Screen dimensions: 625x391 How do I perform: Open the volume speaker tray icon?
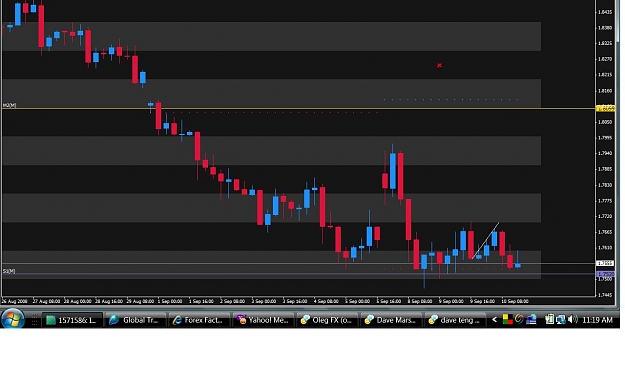coord(572,320)
